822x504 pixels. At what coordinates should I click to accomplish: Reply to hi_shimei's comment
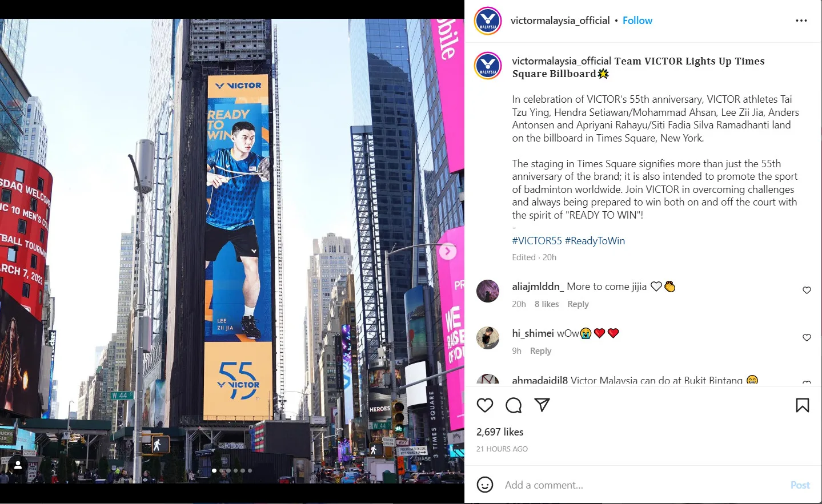pos(540,351)
